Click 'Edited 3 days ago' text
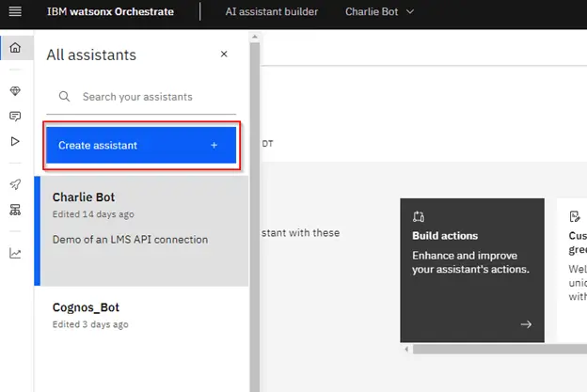 [90, 324]
